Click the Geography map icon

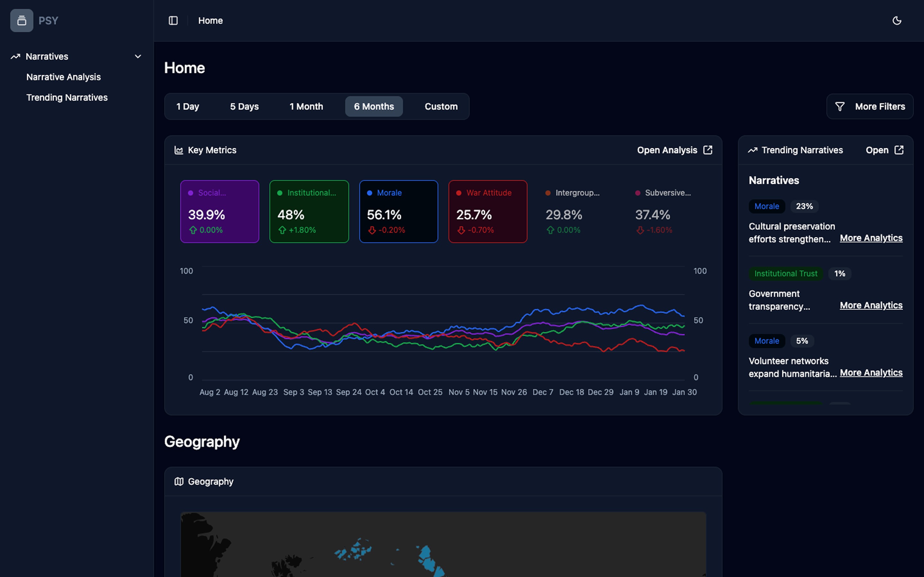click(179, 481)
